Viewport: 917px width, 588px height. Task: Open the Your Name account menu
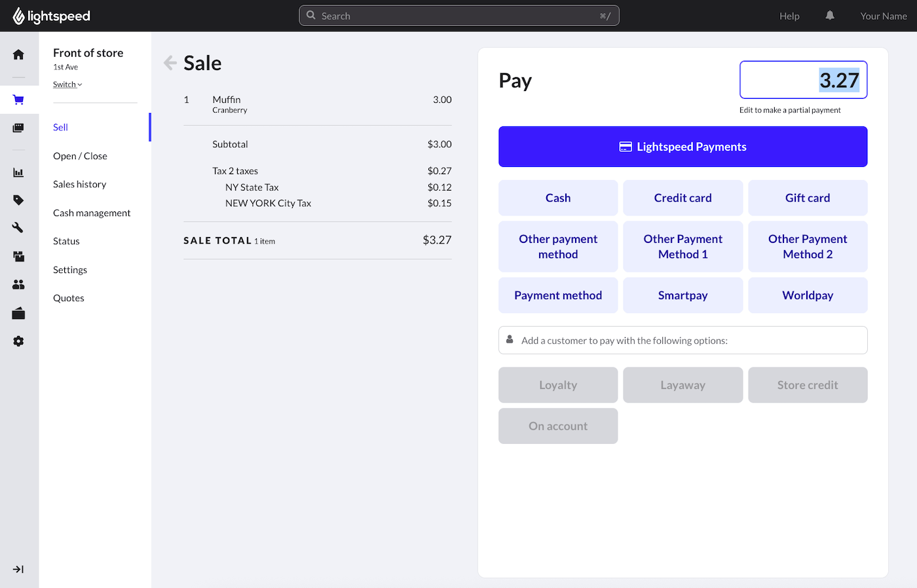point(884,16)
